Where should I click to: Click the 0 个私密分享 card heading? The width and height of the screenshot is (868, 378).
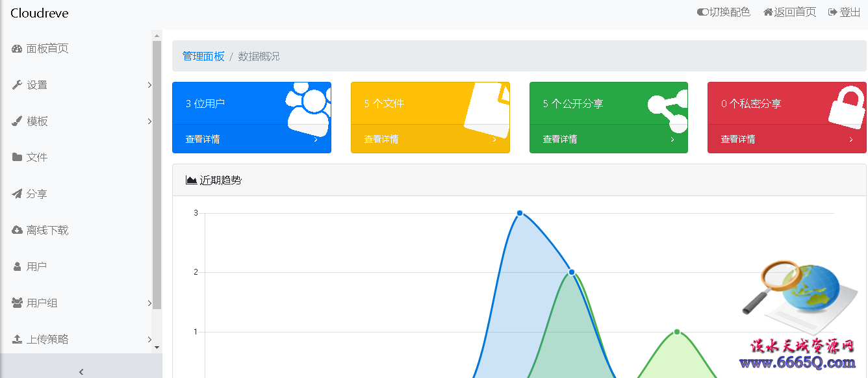click(751, 103)
